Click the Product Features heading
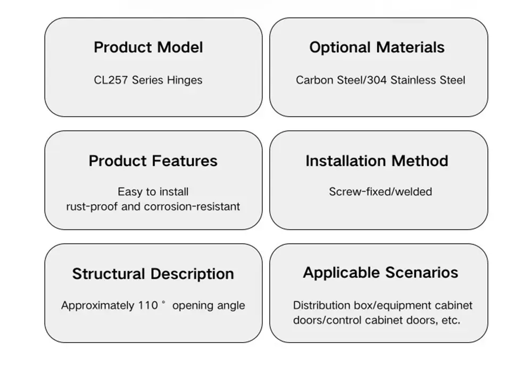 153,161
